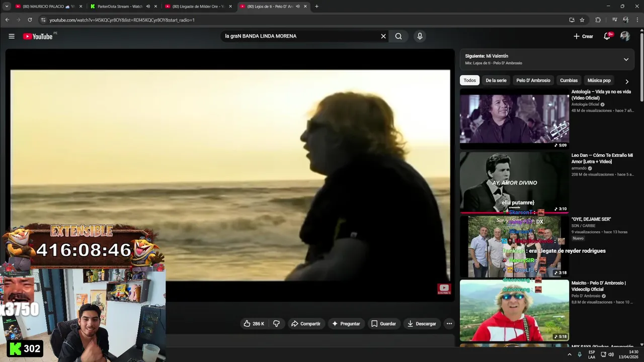Run the search with the magnifier button

tap(398, 36)
